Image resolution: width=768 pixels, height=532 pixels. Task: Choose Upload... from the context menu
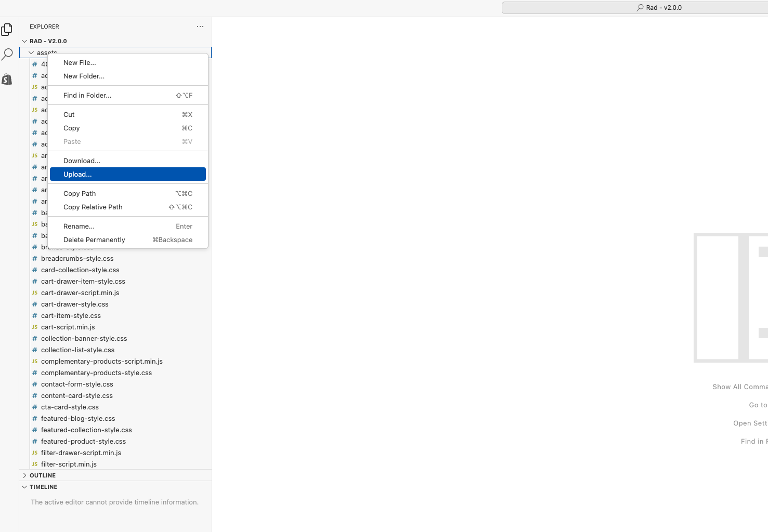77,175
